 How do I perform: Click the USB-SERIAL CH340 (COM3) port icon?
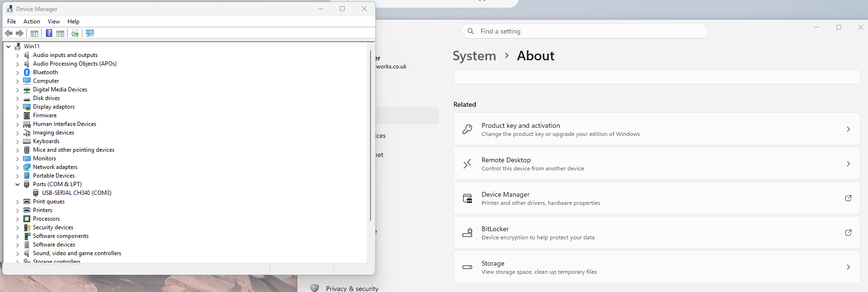point(36,193)
